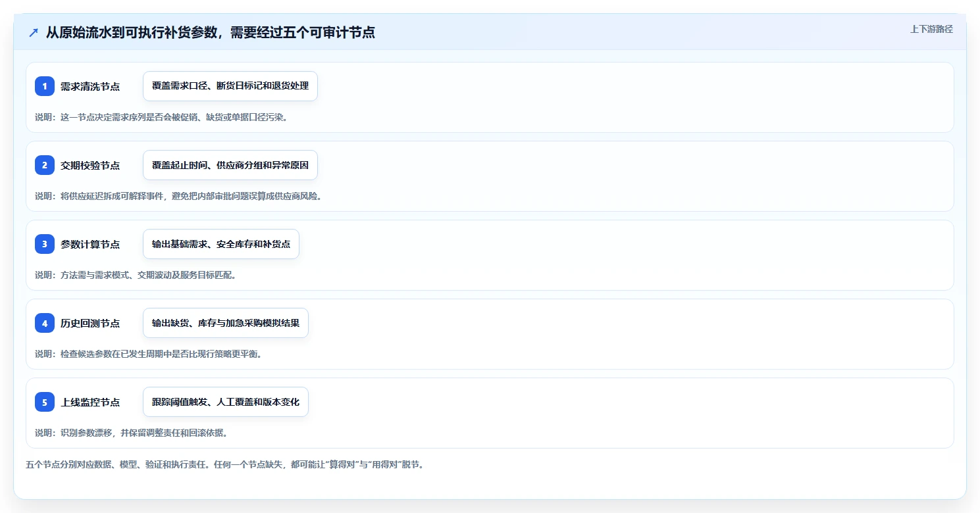
Task: Click the 上线监控节点 title
Action: tap(90, 402)
